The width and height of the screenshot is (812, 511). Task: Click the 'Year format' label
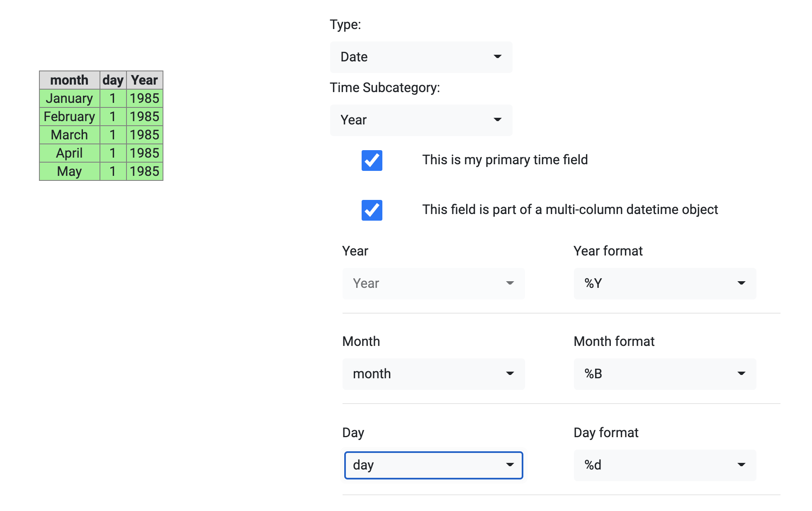coord(608,251)
